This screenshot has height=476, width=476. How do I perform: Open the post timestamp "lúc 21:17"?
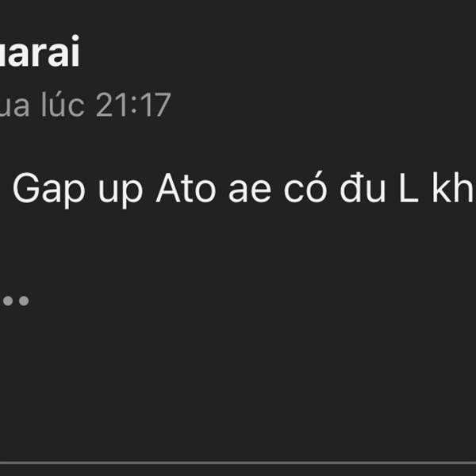tap(106, 105)
